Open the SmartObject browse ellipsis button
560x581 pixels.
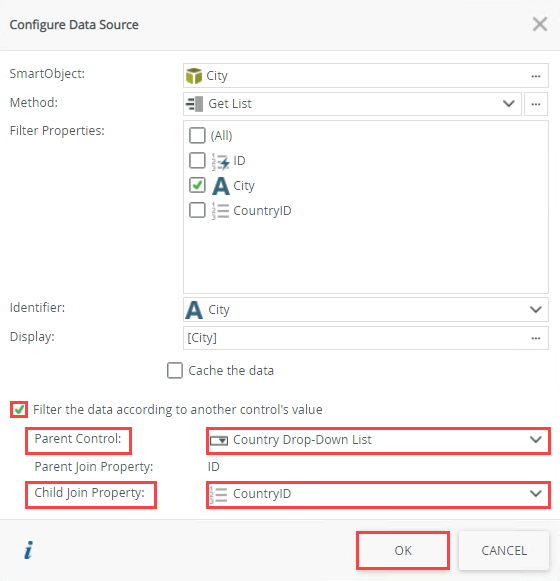pos(536,76)
